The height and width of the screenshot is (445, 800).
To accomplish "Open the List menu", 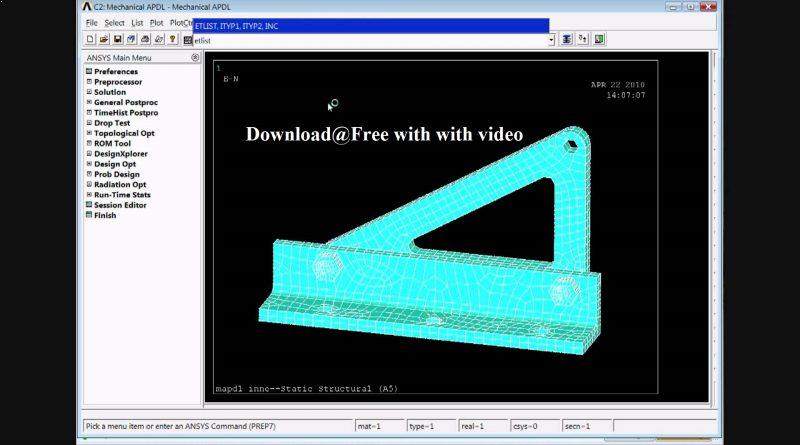I will (x=137, y=23).
